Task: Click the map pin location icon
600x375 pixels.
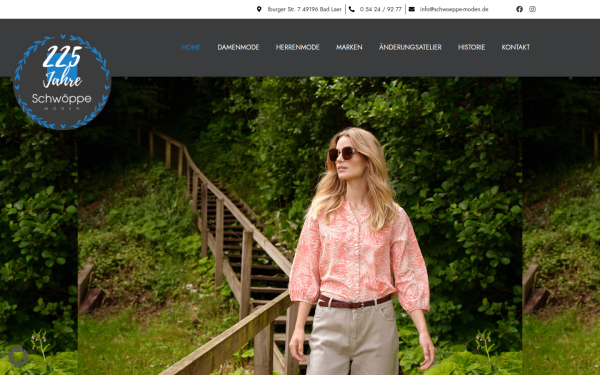Action: 259,9
